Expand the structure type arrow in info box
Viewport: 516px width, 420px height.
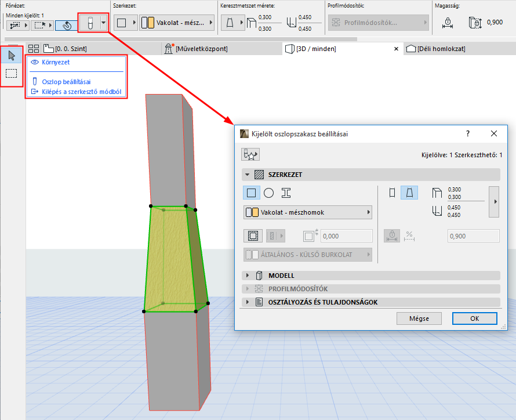[135, 23]
